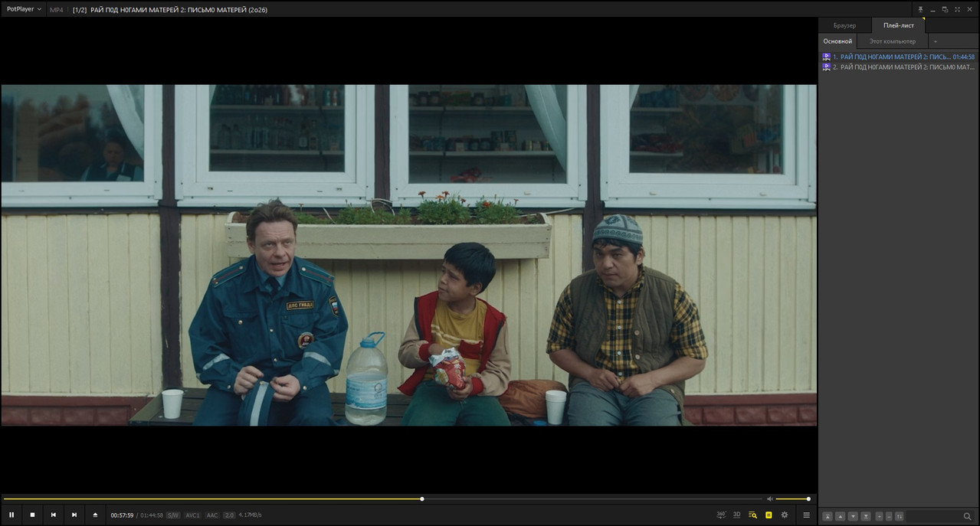
Task: Open the hamburger main menu icon
Action: (x=806, y=515)
